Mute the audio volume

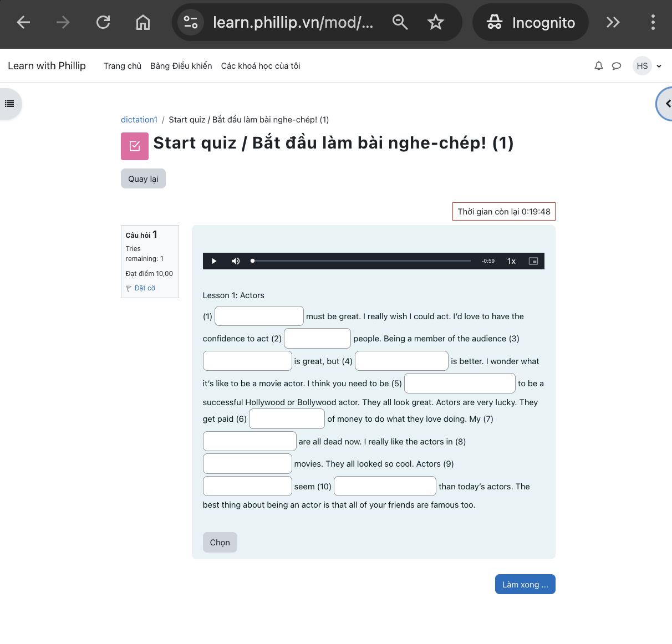(236, 260)
